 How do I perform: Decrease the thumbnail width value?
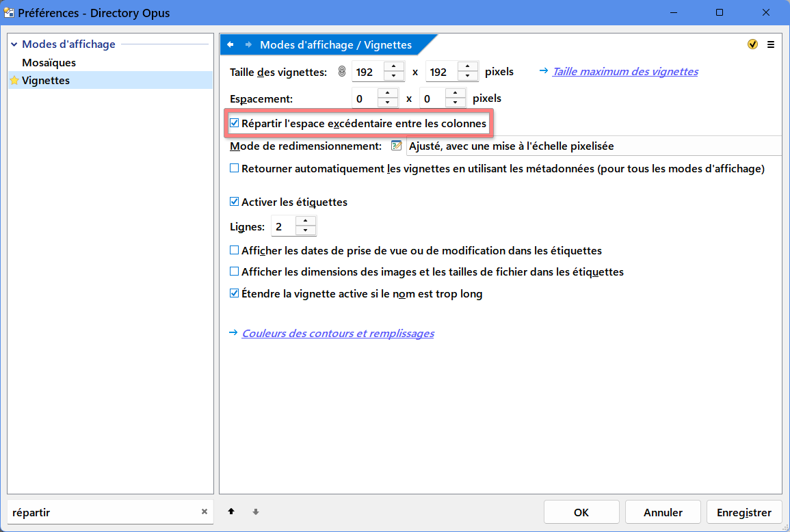tap(394, 76)
